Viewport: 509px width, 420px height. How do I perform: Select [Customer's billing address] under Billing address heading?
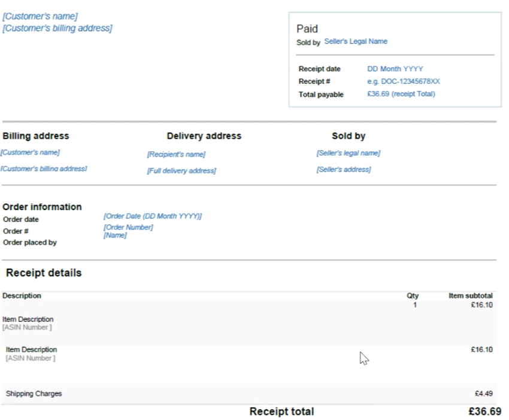tap(44, 169)
